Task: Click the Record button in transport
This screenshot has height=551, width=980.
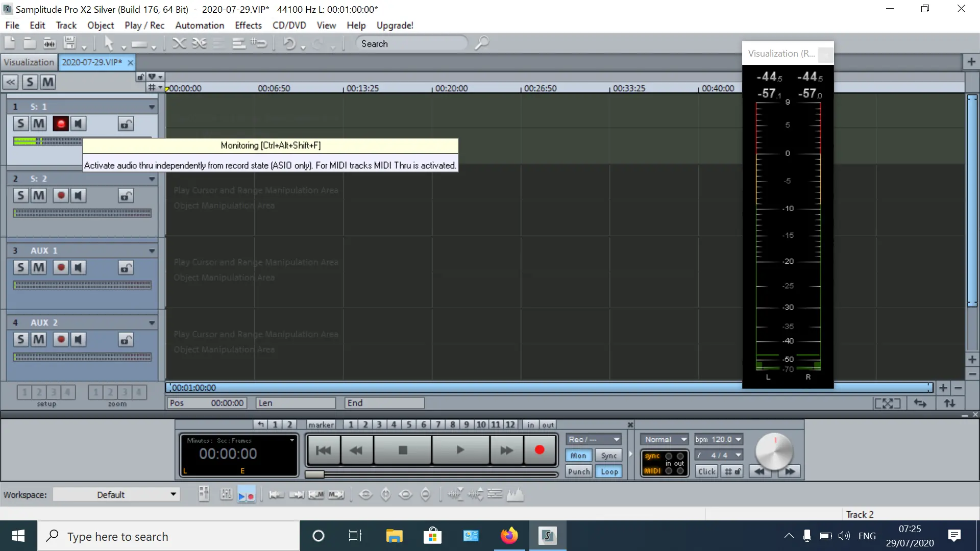Action: pos(539,450)
